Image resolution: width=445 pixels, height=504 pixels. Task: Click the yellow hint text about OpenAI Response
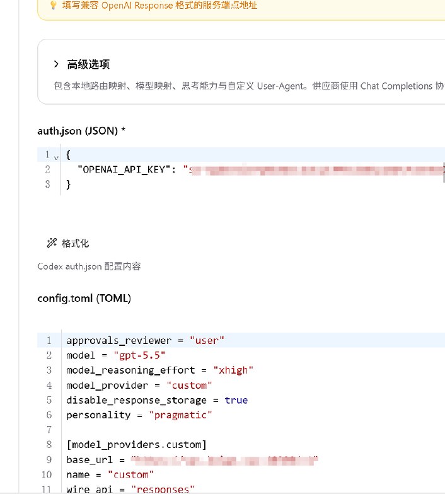click(x=160, y=6)
